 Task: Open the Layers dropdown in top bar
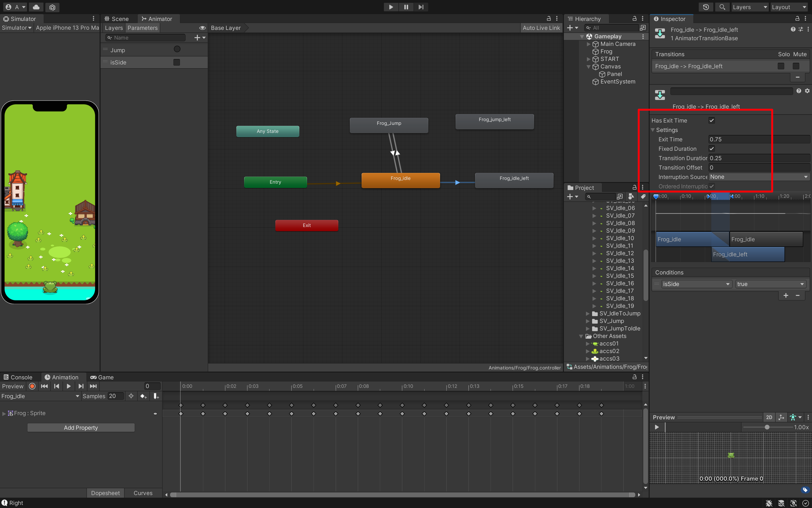(x=750, y=7)
